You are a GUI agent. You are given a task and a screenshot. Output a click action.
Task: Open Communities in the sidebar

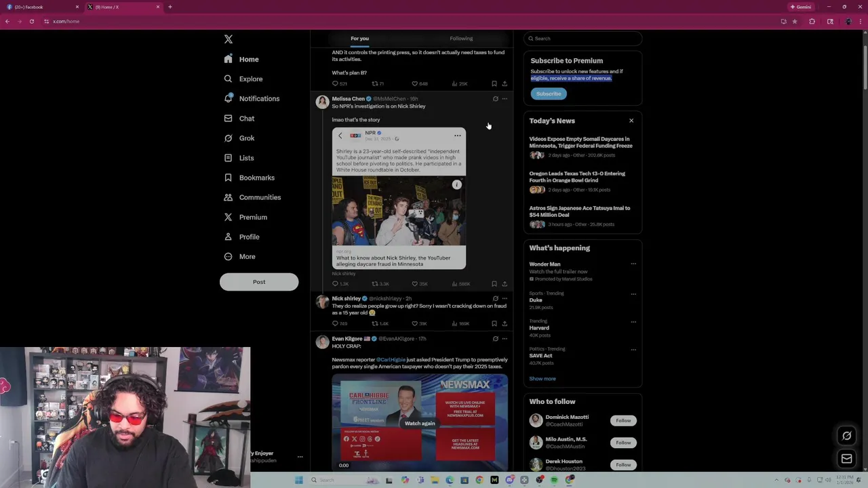coord(252,197)
